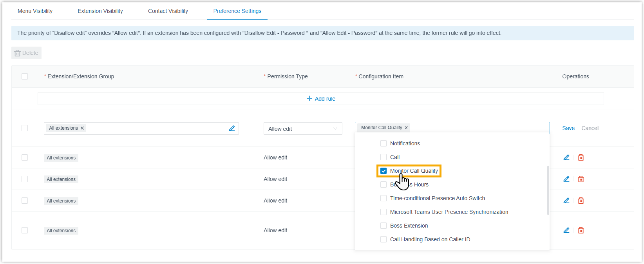Switch to Contact Visibility tab
The width and height of the screenshot is (644, 264).
[168, 11]
